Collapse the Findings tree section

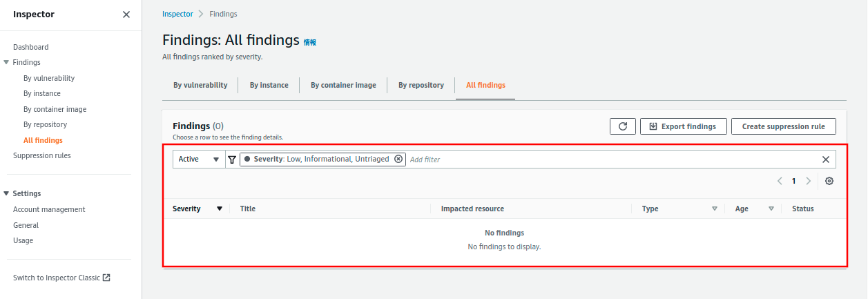6,62
